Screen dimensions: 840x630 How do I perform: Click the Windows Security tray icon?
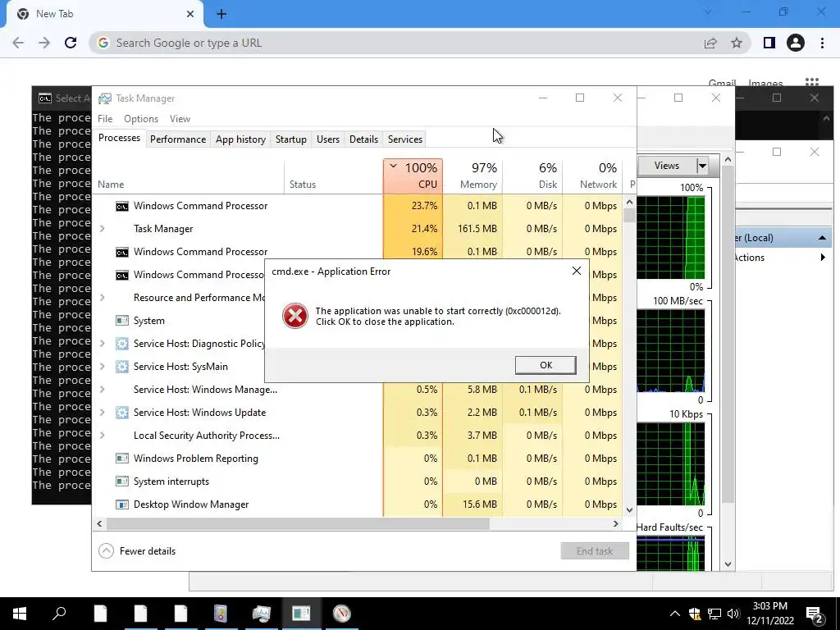pyautogui.click(x=695, y=614)
